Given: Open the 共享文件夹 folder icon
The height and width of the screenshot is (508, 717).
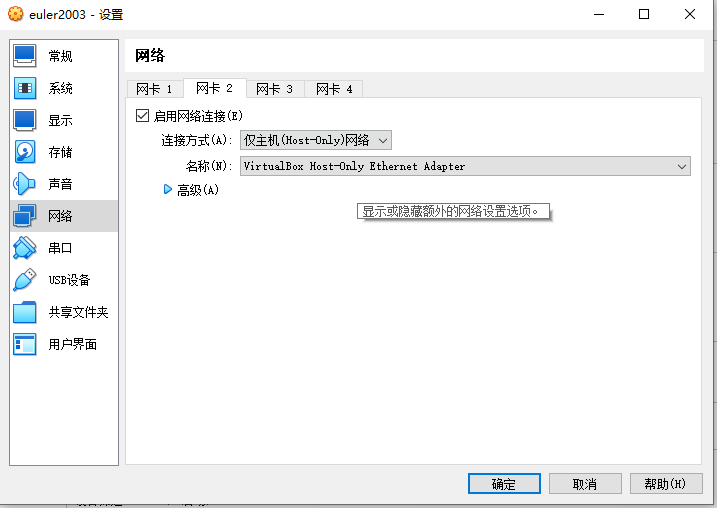Looking at the screenshot, I should click(25, 312).
